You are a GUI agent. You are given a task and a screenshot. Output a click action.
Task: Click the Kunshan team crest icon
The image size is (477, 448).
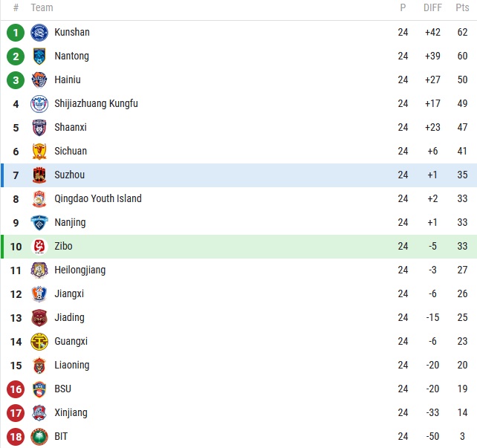pyautogui.click(x=39, y=33)
